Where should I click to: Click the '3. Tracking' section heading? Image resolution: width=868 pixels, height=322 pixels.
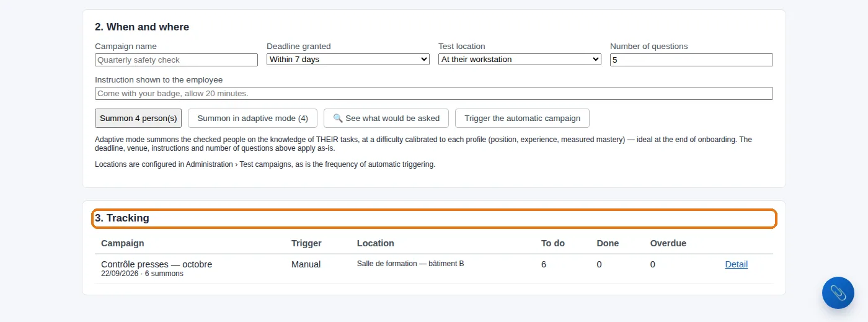tap(122, 218)
